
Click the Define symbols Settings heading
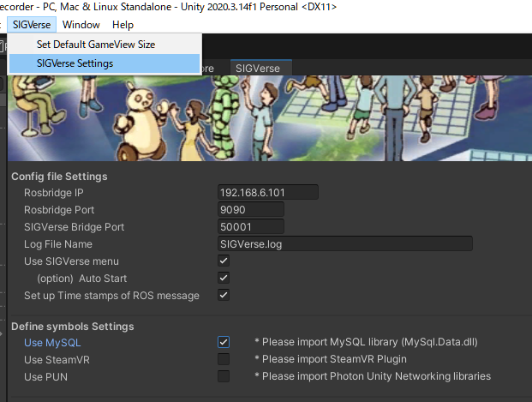click(x=72, y=327)
